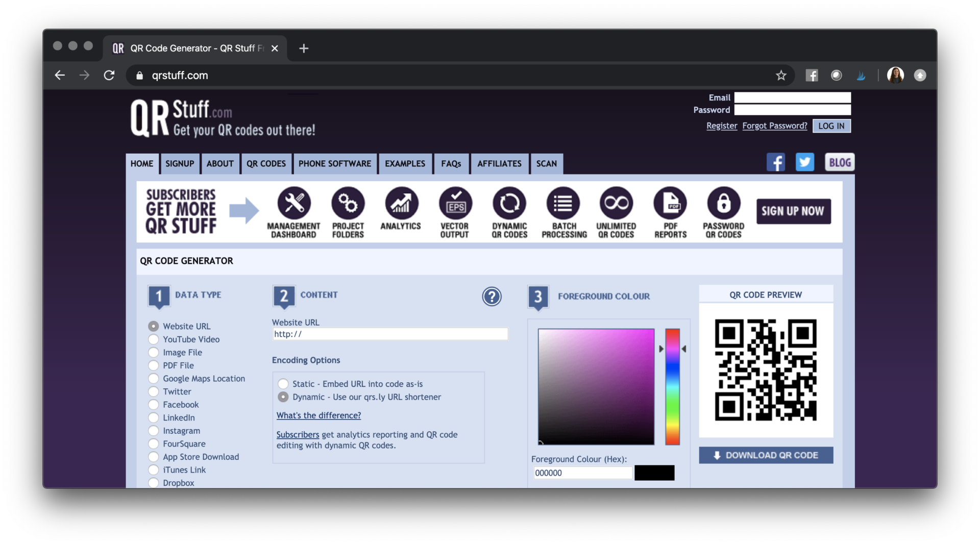980x545 pixels.
Task: Open the Facebook page icon
Action: (x=776, y=162)
